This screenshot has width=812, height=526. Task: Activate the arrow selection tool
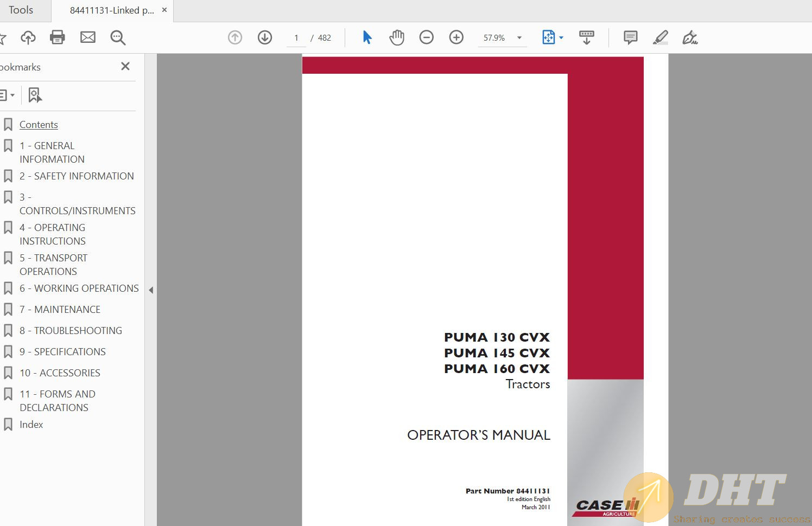pos(367,37)
